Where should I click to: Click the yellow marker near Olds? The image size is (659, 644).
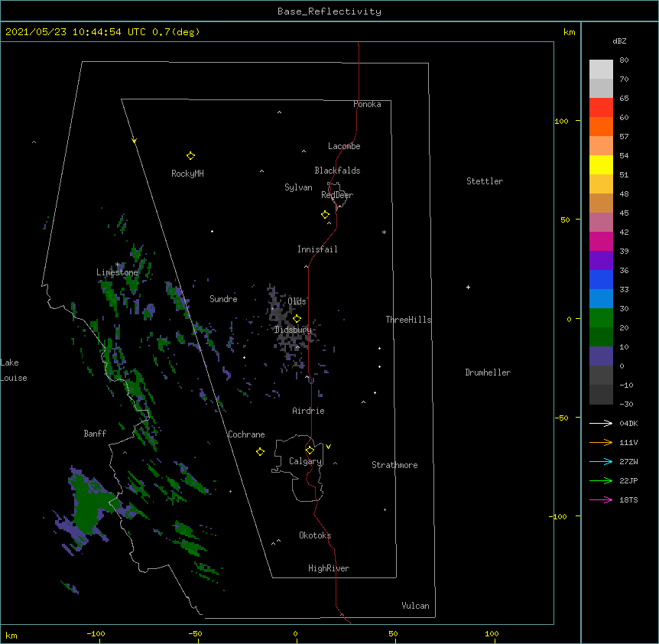pyautogui.click(x=297, y=319)
